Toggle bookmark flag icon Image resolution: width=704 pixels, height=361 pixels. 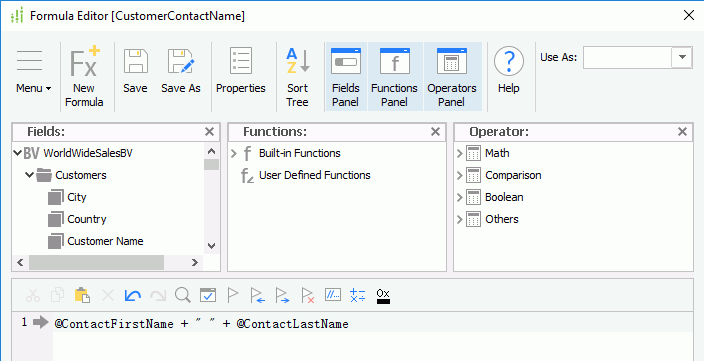(x=233, y=295)
